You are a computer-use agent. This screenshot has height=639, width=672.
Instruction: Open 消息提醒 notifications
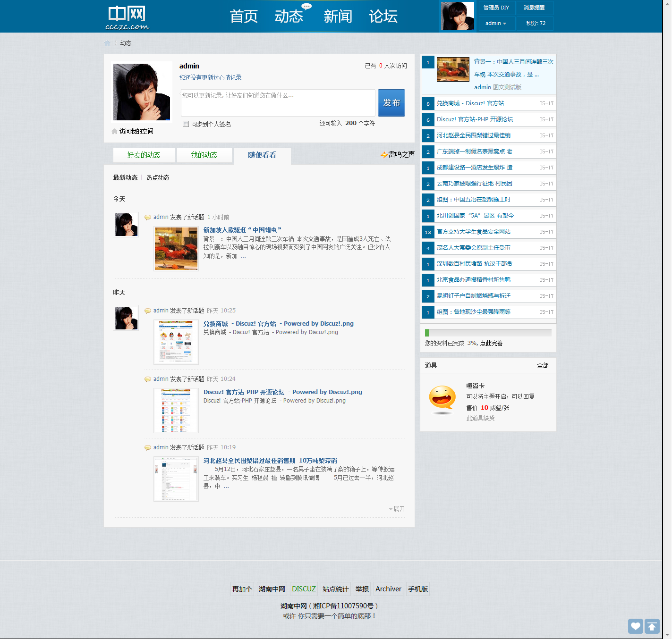coord(534,8)
